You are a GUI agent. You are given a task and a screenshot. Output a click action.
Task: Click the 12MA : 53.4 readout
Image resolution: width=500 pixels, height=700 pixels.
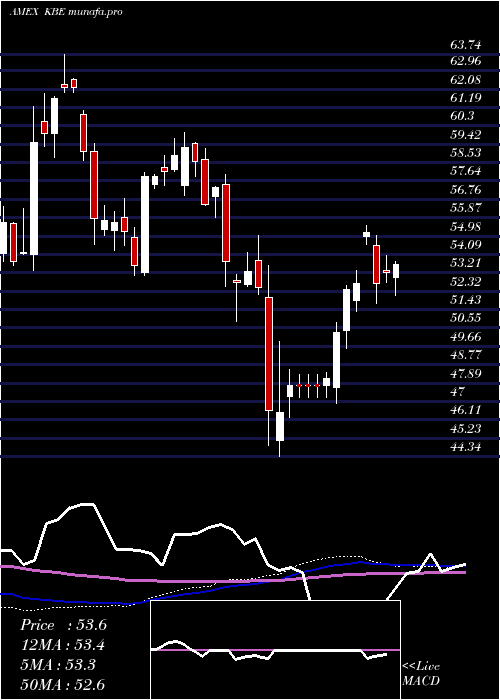click(x=63, y=645)
